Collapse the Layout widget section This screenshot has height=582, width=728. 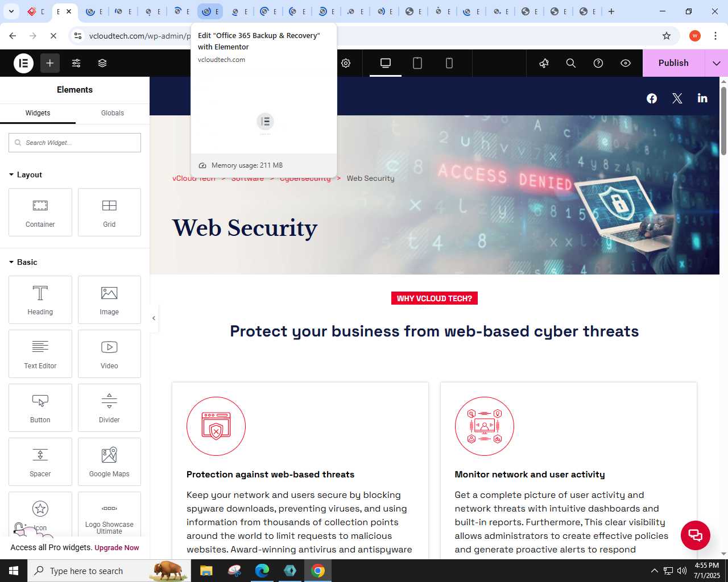coord(26,174)
